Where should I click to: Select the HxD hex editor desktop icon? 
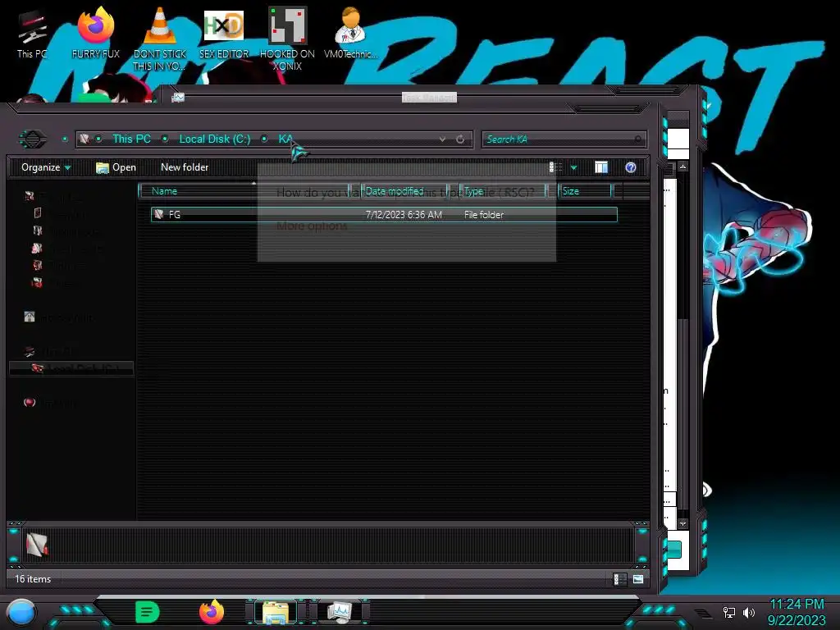click(x=224, y=33)
